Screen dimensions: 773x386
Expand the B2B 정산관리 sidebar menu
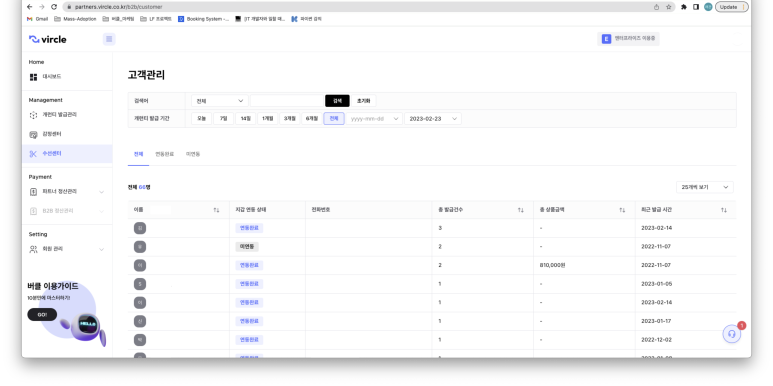[67, 211]
